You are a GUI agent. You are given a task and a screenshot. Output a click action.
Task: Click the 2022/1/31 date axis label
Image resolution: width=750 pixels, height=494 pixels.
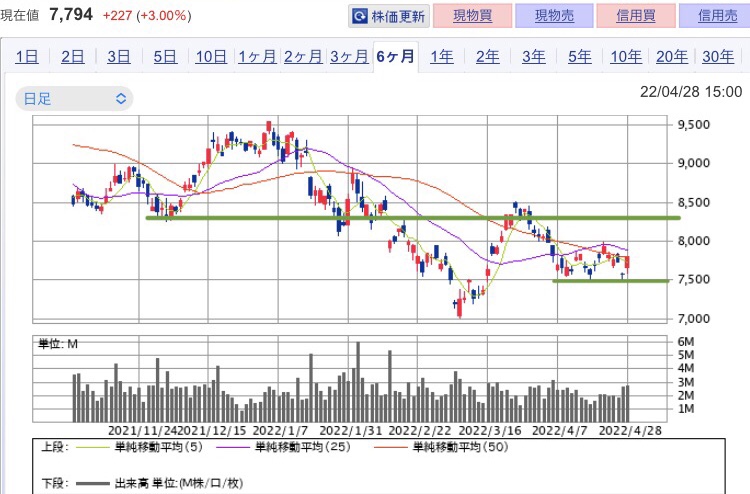pyautogui.click(x=351, y=430)
